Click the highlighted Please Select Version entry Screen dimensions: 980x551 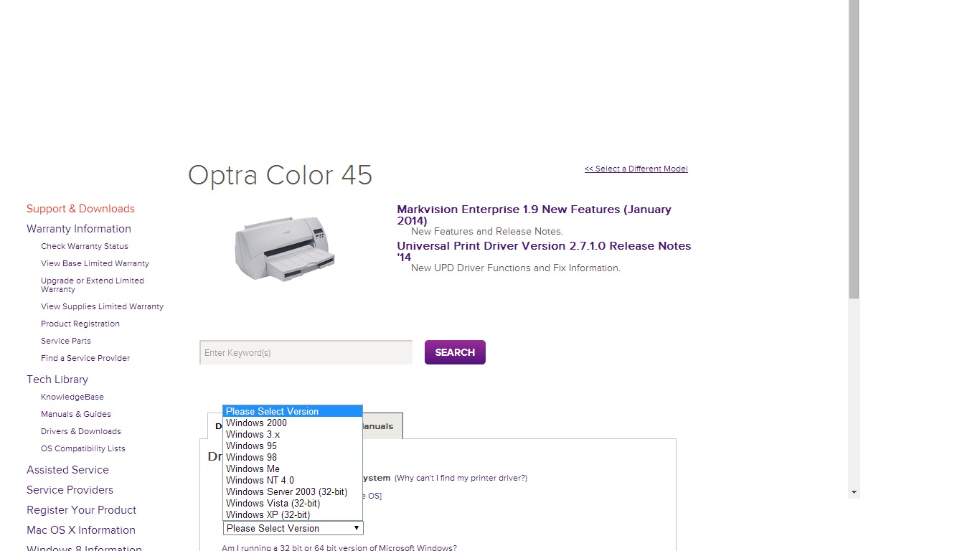click(x=293, y=411)
